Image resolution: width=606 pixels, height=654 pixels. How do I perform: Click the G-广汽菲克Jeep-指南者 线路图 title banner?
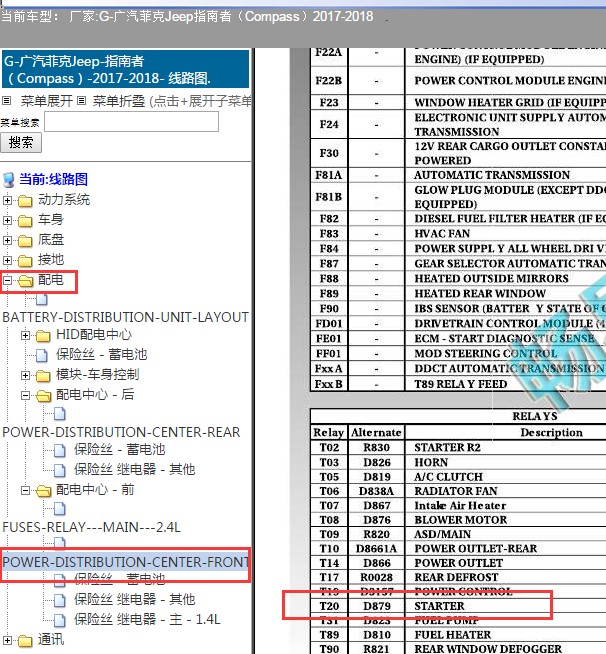pos(126,69)
